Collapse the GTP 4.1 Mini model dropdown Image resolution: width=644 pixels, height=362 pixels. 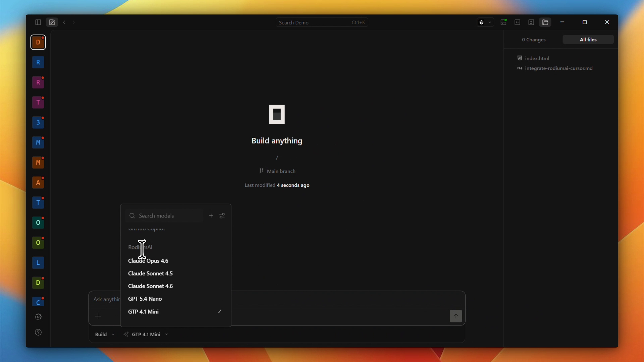[x=146, y=335]
